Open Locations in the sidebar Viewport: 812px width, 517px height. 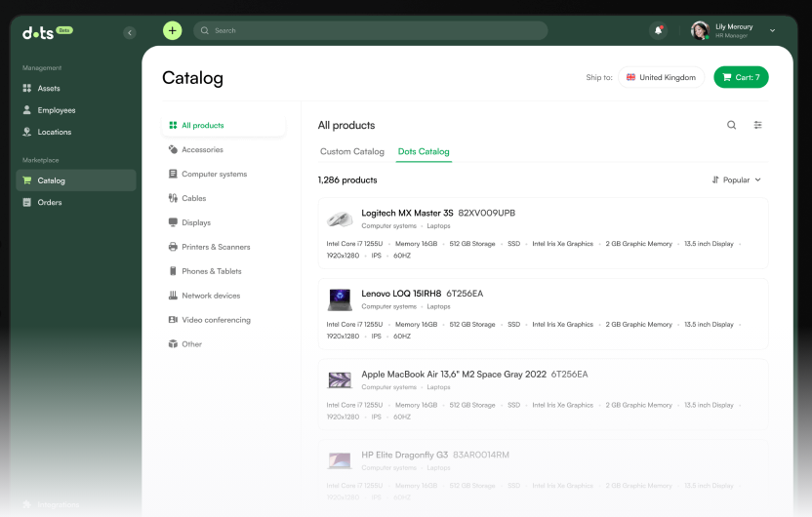(x=54, y=132)
